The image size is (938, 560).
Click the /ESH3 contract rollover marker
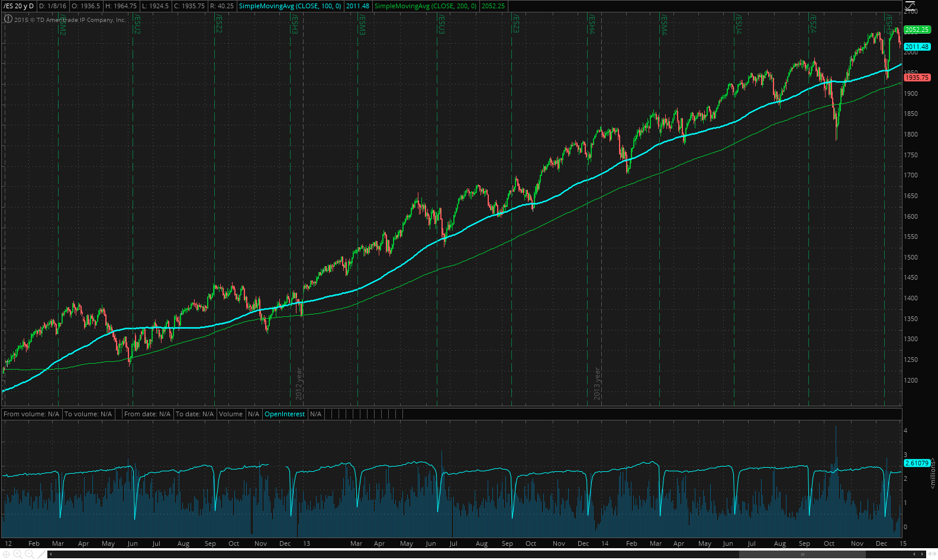pyautogui.click(x=295, y=25)
